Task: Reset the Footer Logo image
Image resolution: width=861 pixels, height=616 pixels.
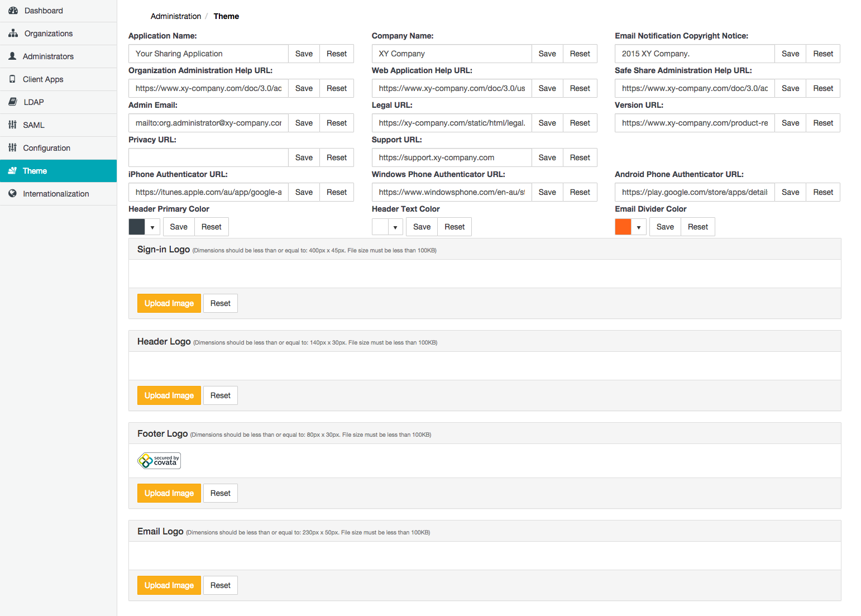Action: [220, 493]
